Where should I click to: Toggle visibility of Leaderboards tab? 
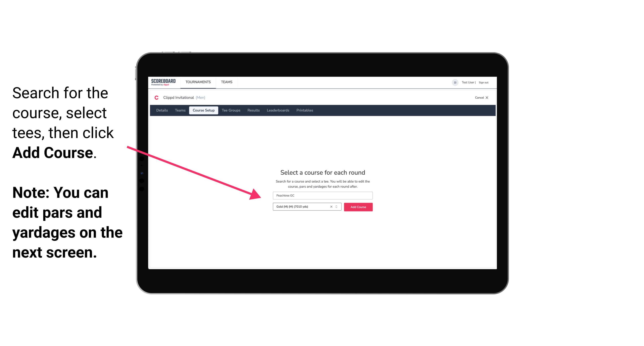[x=277, y=110]
